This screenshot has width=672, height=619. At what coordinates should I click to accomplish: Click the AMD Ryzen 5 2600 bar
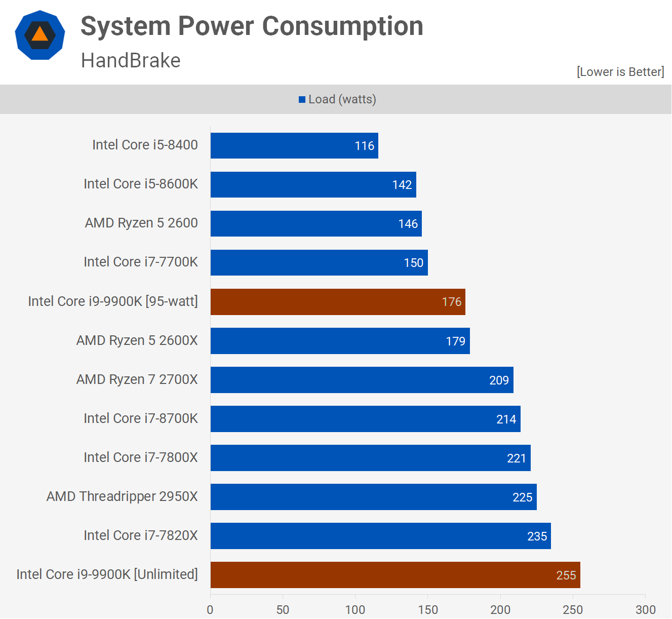[316, 224]
